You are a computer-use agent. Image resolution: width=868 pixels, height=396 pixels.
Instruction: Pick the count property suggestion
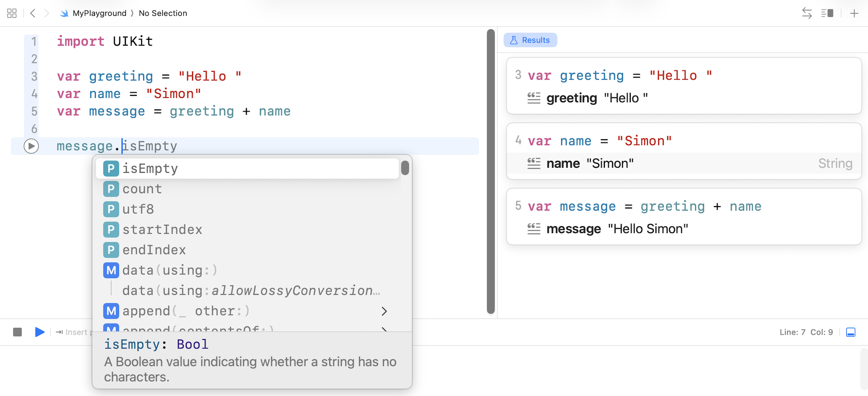click(142, 189)
